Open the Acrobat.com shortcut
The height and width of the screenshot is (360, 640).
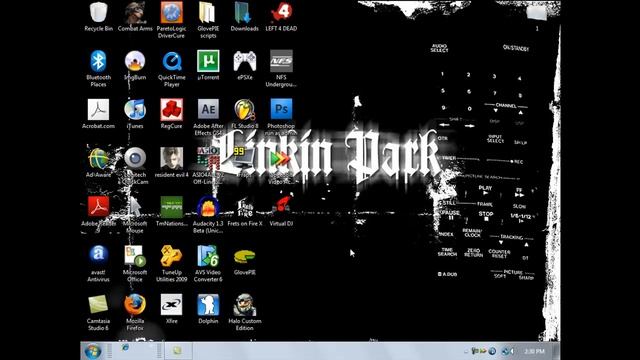point(98,114)
